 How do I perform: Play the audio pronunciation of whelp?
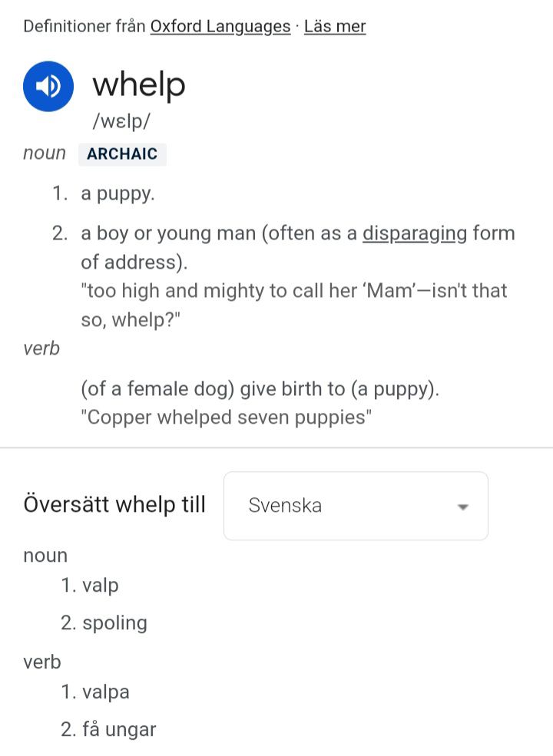[48, 87]
